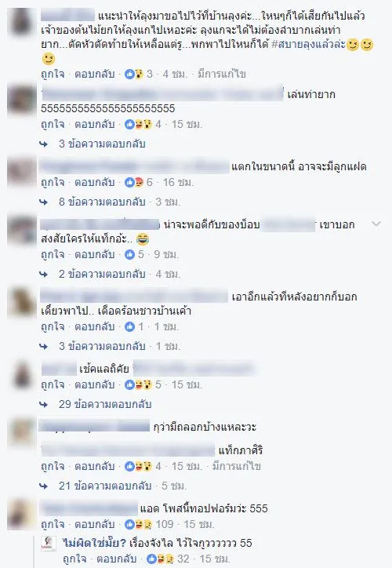Click reaction icons on the 32-reaction reply
This screenshot has height=568, width=392.
(x=161, y=559)
